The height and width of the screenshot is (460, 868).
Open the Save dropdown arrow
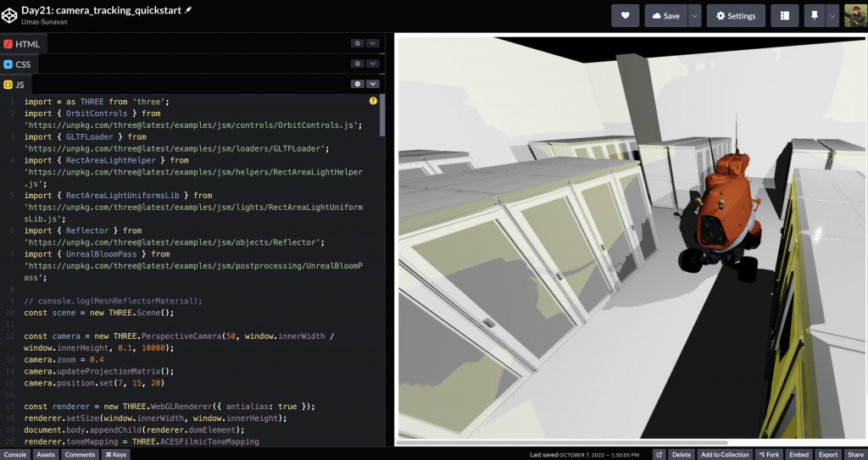695,15
